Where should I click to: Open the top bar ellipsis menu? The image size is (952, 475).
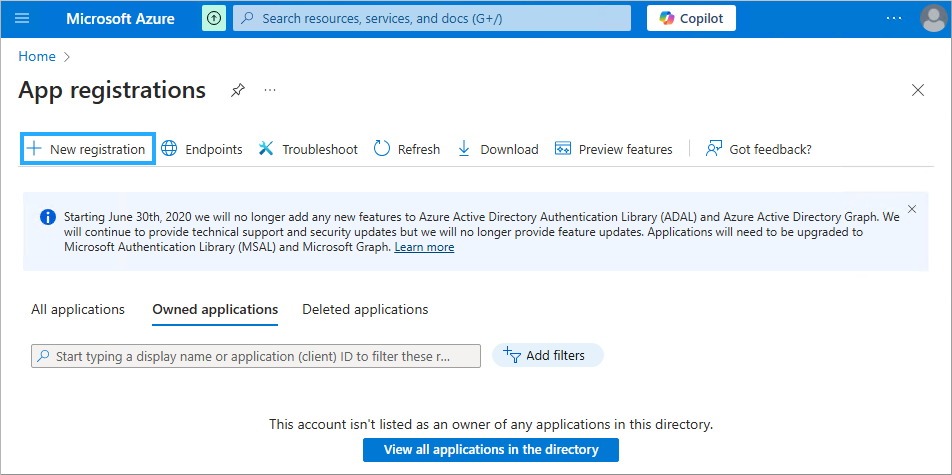[x=894, y=18]
